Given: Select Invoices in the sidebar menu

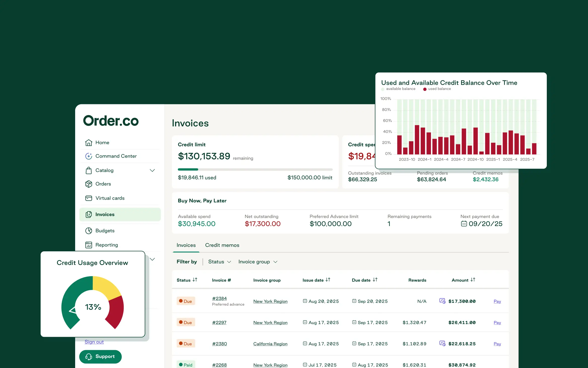Looking at the screenshot, I should click(x=120, y=214).
